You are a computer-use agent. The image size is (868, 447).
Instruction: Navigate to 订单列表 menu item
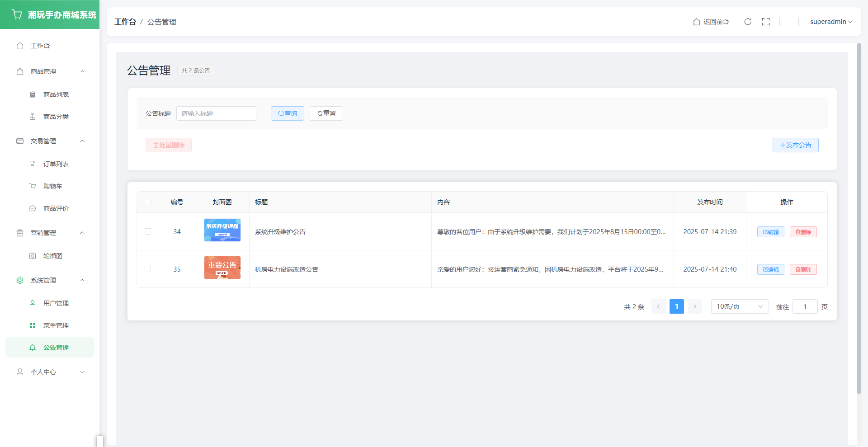56,164
